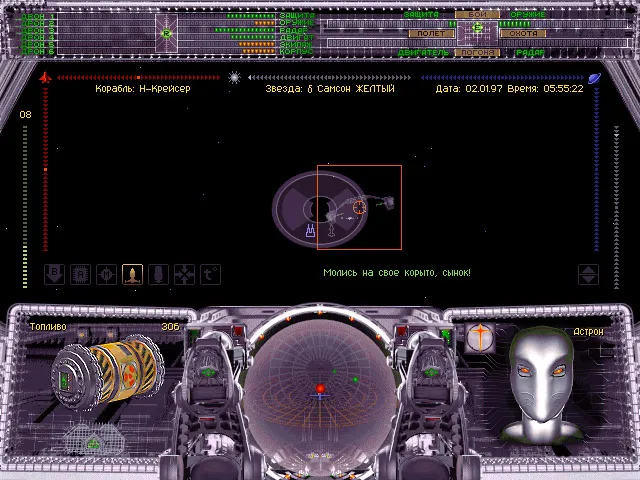
Task: Click the highlighted rocket icon in bottom toolbar
Action: pyautogui.click(x=132, y=273)
